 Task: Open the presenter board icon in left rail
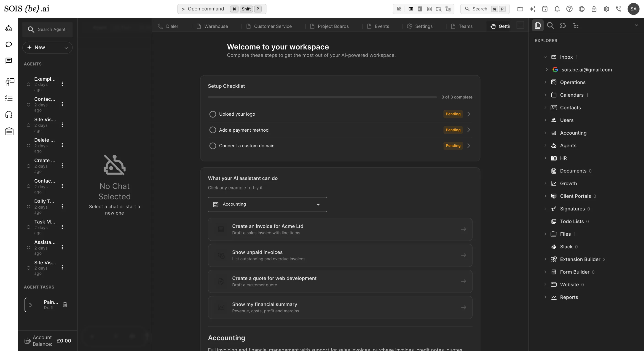click(10, 82)
